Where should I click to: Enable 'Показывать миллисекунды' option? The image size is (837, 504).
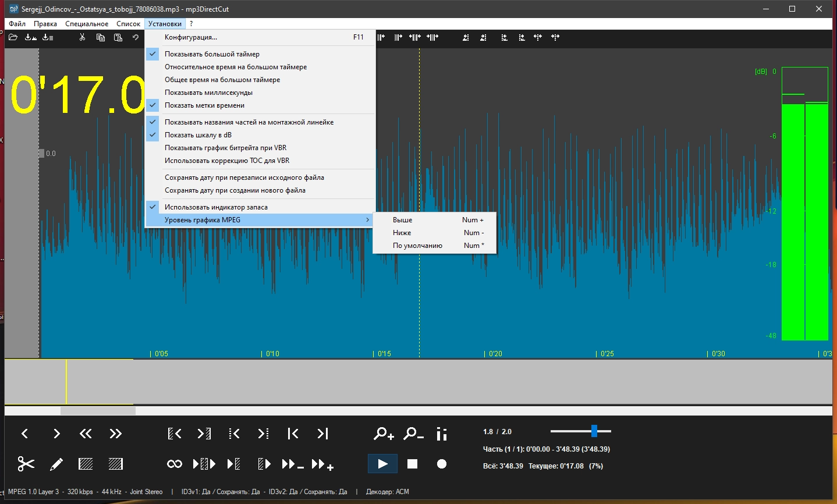pyautogui.click(x=208, y=93)
